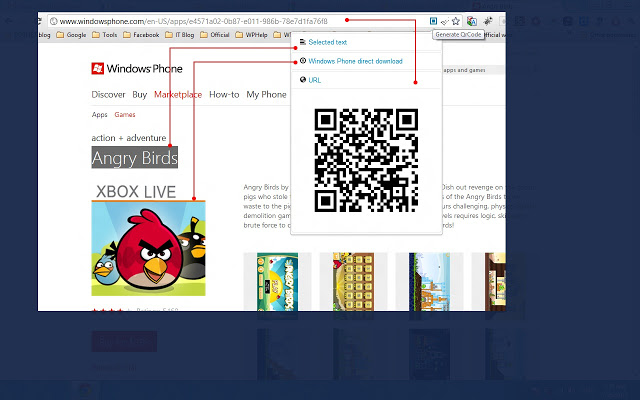
Task: Open the Facebook bookmarks folder
Action: tap(141, 35)
